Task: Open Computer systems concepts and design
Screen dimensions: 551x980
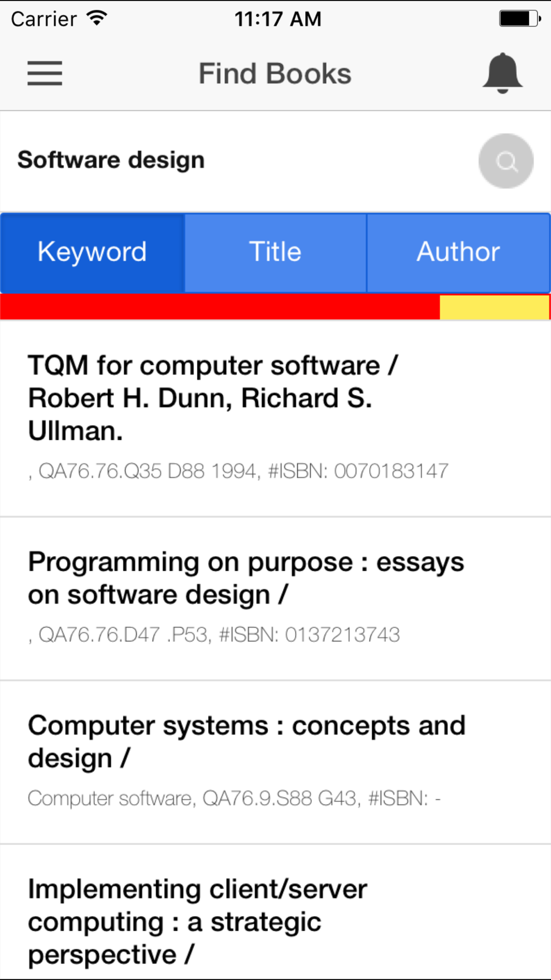Action: 275,763
